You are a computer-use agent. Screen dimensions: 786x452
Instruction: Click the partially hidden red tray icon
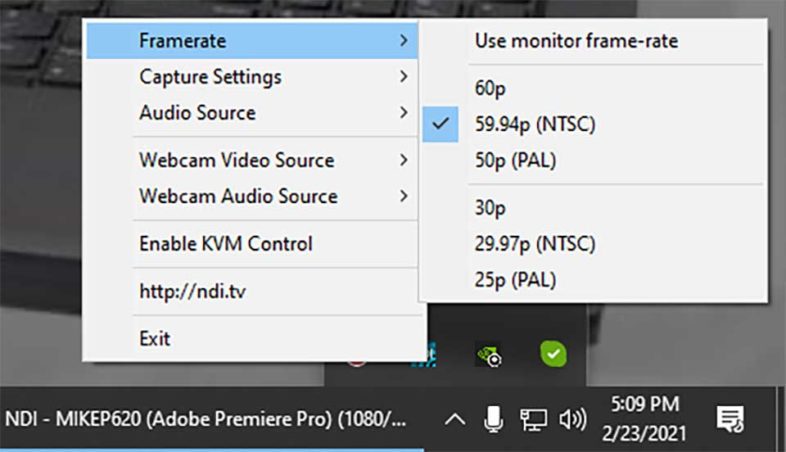point(357,357)
